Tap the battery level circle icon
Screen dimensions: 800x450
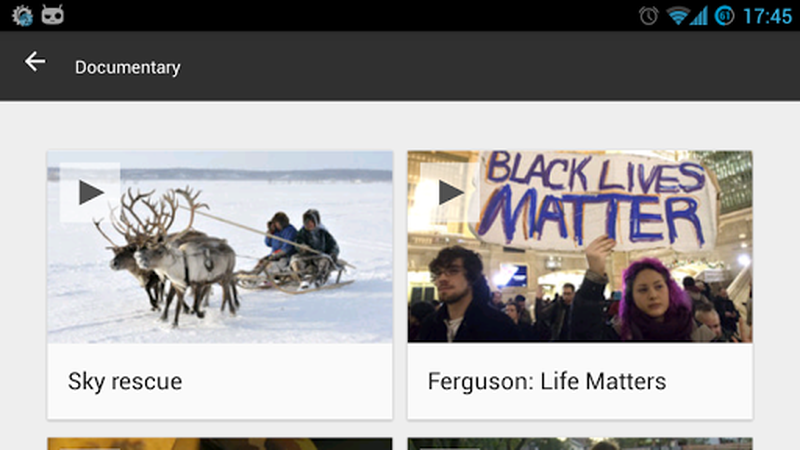pyautogui.click(x=724, y=16)
